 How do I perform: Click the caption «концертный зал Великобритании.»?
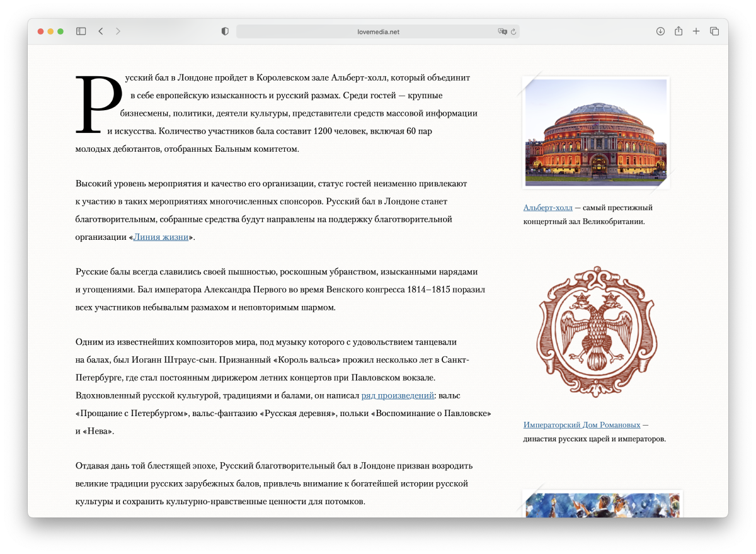click(x=584, y=222)
